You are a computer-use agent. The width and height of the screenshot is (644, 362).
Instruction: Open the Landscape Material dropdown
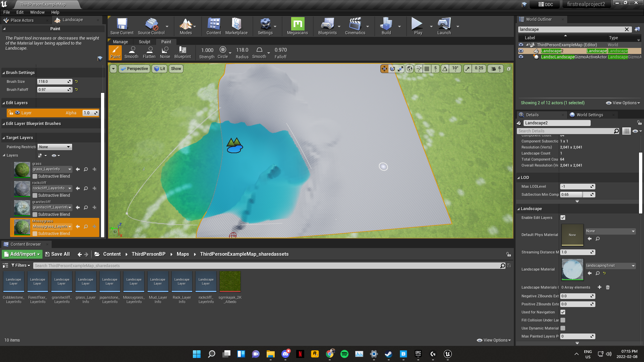point(610,266)
